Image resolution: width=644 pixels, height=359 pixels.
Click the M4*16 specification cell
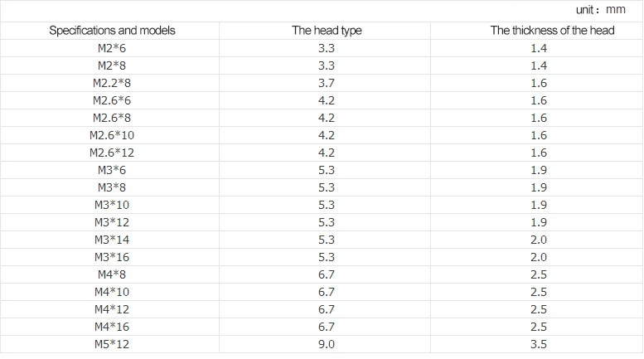point(112,327)
